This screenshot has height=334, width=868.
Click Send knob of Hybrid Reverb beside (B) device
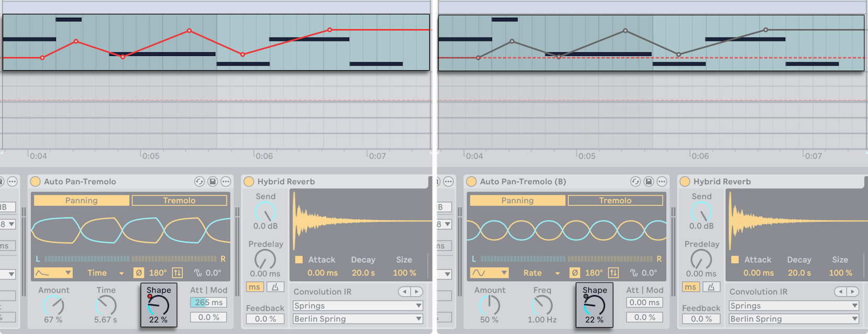click(x=701, y=212)
